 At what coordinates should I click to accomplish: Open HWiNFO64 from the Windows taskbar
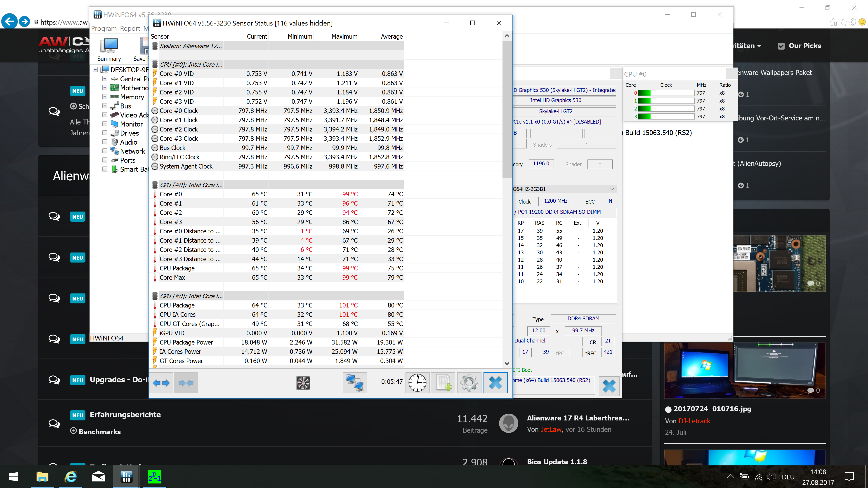126,477
